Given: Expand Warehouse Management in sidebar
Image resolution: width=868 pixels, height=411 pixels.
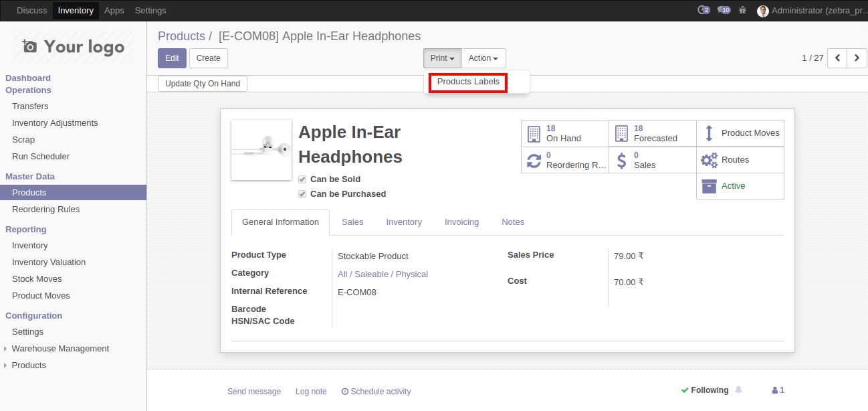Looking at the screenshot, I should point(60,349).
